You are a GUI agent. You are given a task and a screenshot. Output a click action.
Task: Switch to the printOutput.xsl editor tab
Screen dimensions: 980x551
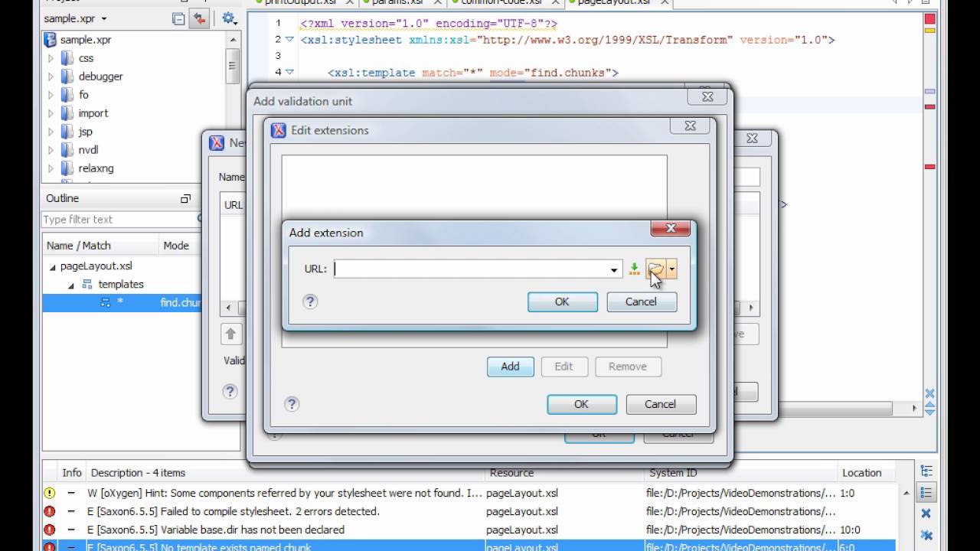(x=300, y=2)
